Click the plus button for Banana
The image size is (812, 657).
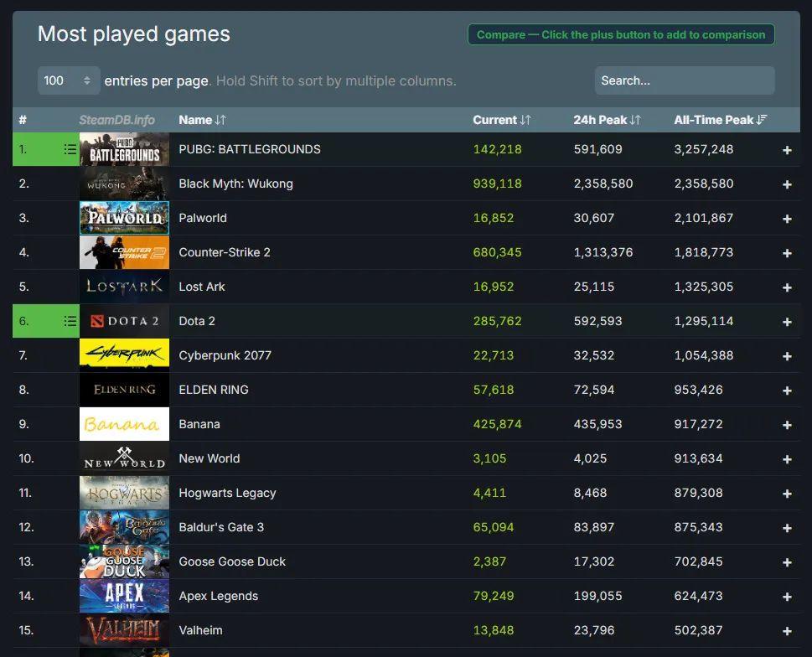[x=787, y=425]
